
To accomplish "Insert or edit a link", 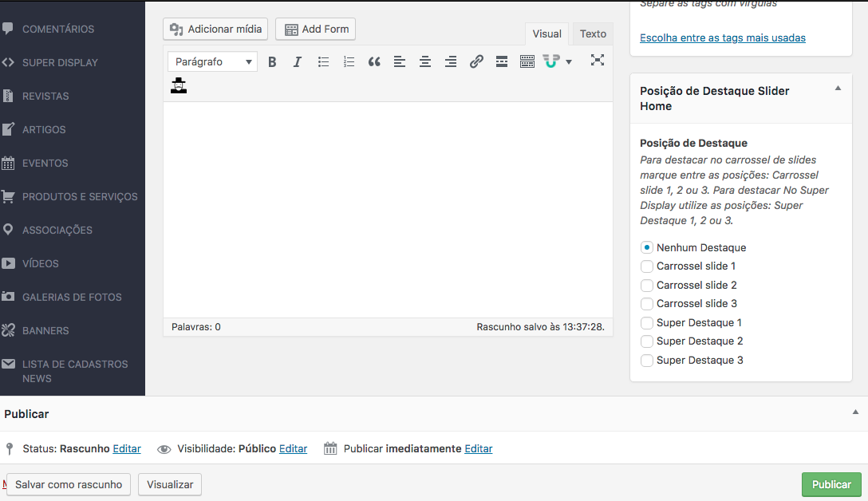I will [476, 61].
